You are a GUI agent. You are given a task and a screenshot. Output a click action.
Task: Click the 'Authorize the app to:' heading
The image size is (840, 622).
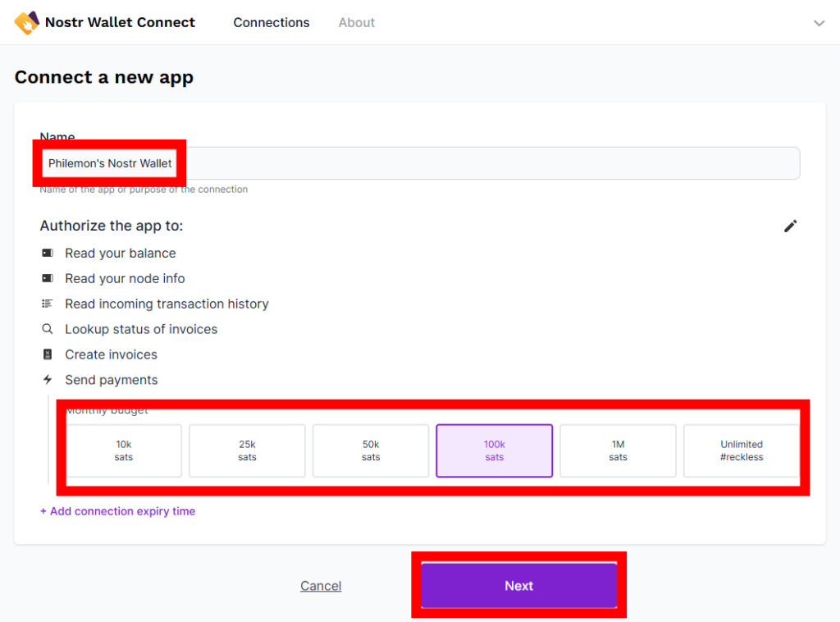[112, 226]
